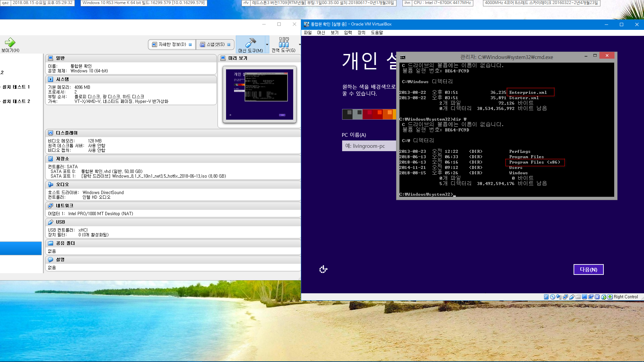Click the mouse integration status icon
This screenshot has width=644, height=362.
pos(604,297)
